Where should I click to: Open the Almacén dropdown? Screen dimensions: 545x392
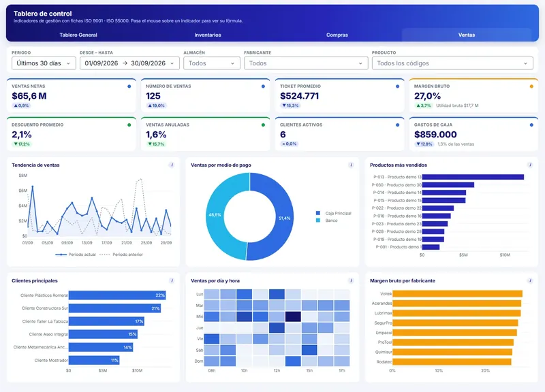[212, 63]
